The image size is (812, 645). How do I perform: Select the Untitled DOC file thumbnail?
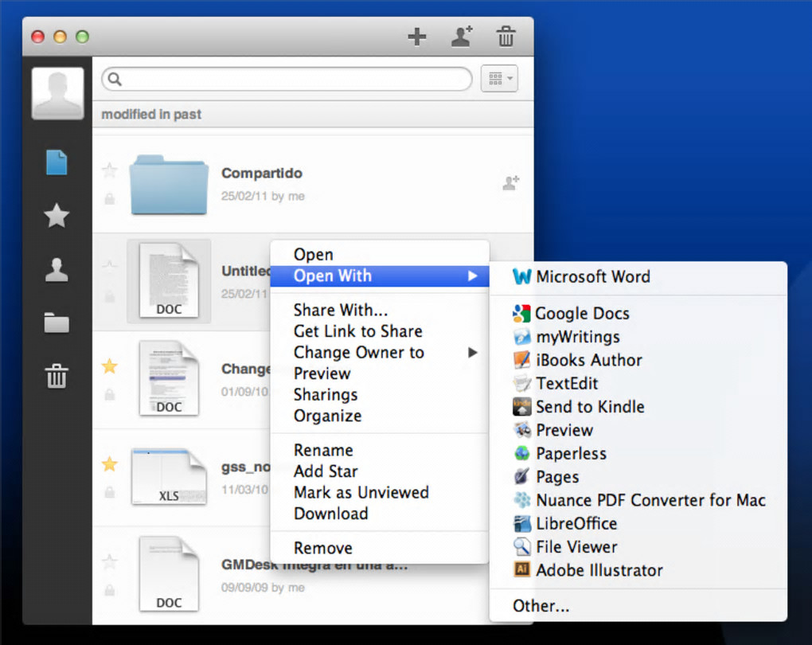[169, 280]
